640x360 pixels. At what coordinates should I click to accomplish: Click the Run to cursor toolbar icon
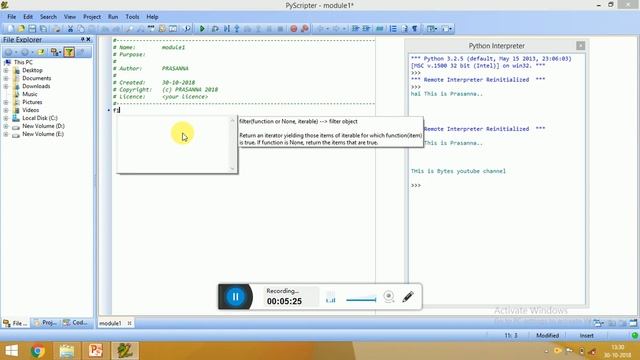pyautogui.click(x=227, y=29)
